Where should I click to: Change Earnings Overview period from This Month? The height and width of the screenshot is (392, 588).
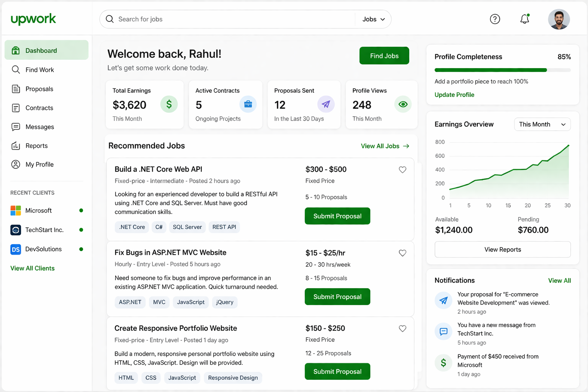(x=542, y=124)
